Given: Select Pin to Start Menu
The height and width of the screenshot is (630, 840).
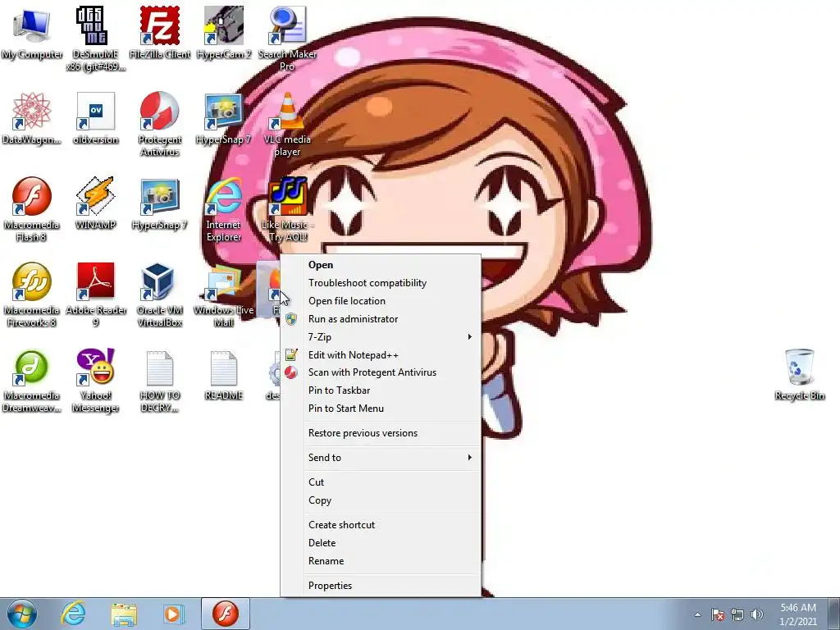Looking at the screenshot, I should coord(381,409).
